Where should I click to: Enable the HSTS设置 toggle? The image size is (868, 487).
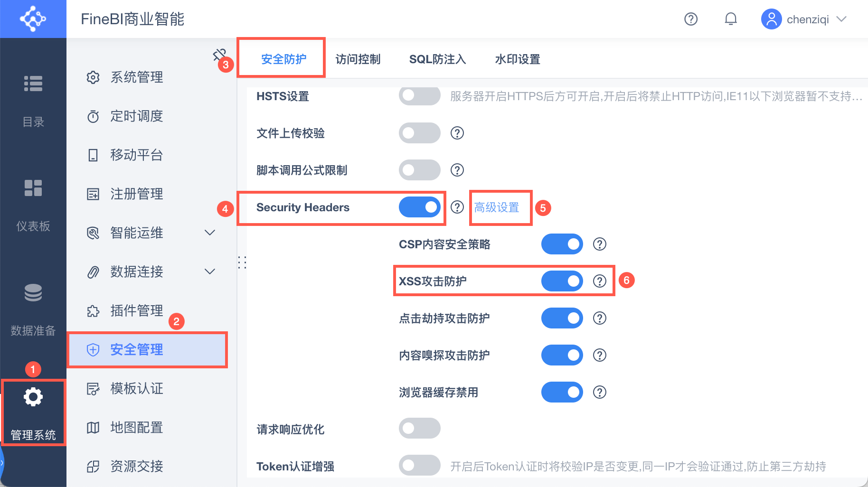[419, 96]
